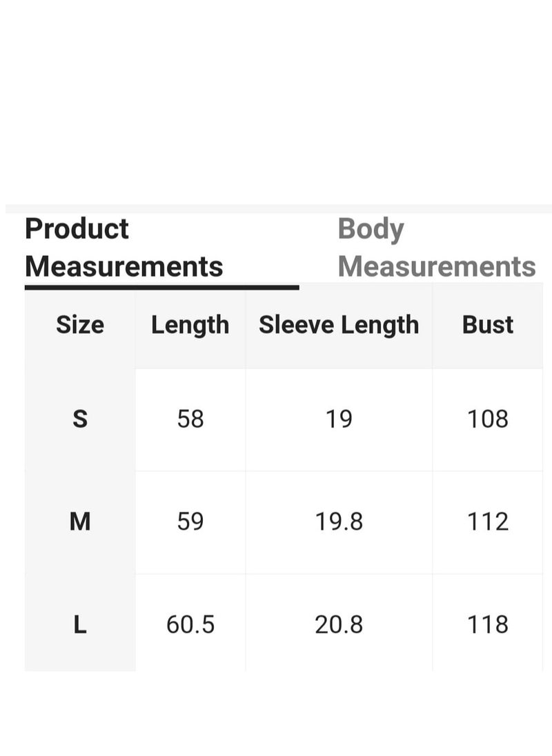Click the 118 bust value
Viewport: 552px width, 756px height.
[x=487, y=624]
